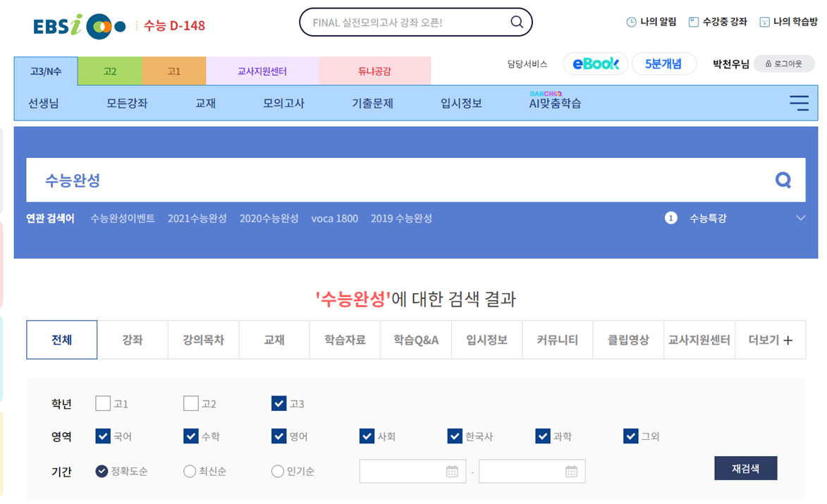This screenshot has width=827, height=504.
Task: Open 나의 학습방 using its icon
Action: (x=766, y=22)
